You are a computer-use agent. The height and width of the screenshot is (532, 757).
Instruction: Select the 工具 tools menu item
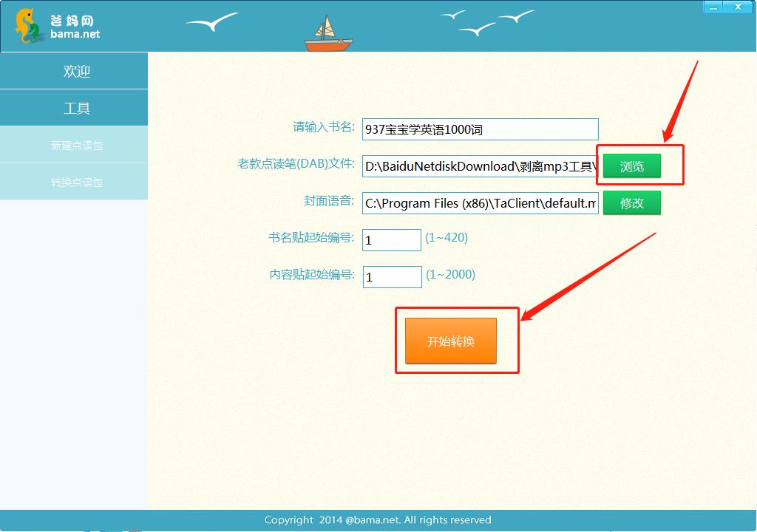(74, 107)
